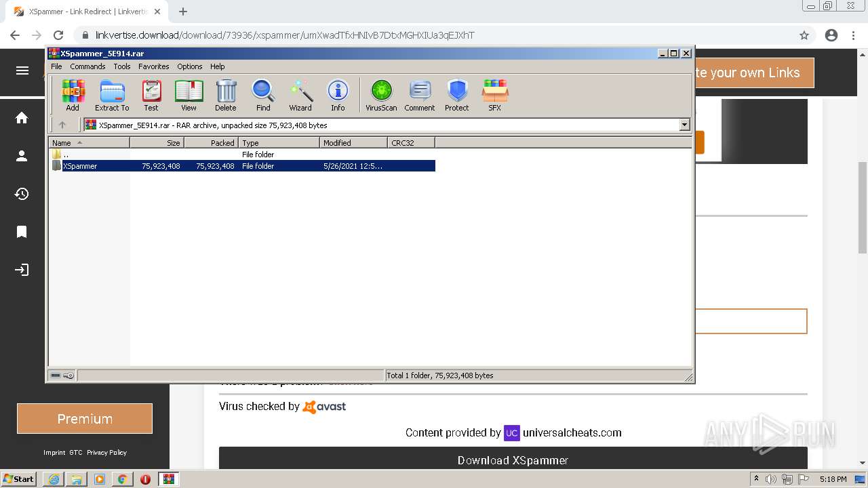Open the universalcheats.com link

[x=572, y=432]
